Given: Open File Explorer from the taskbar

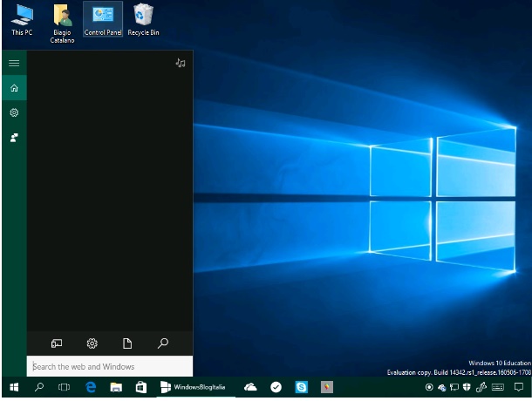Looking at the screenshot, I should pyautogui.click(x=115, y=387).
